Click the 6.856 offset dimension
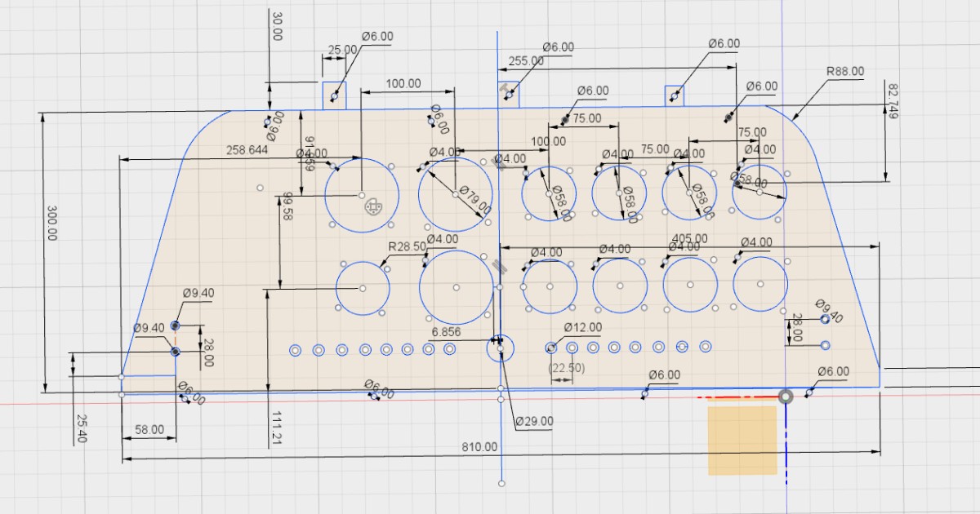This screenshot has height=514, width=980. (x=447, y=332)
